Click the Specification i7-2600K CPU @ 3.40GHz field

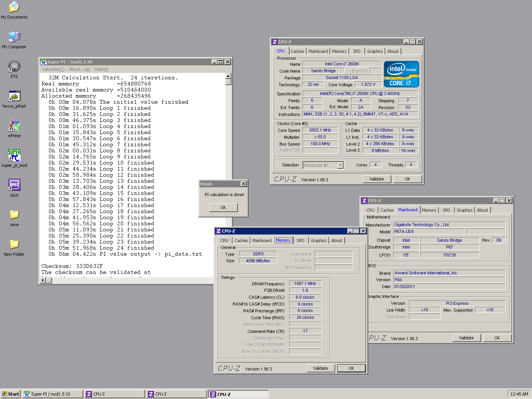pyautogui.click(x=360, y=93)
